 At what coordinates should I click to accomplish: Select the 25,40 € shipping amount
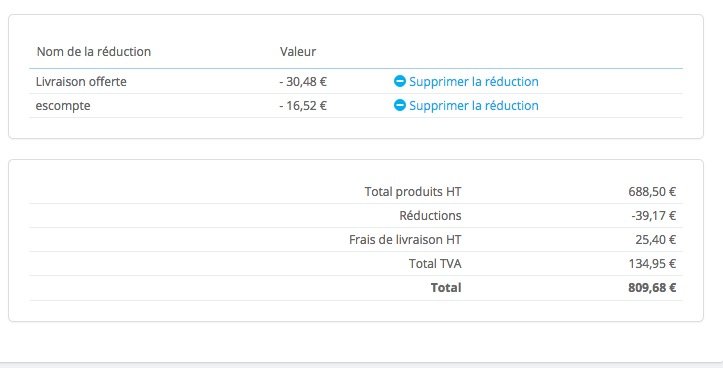[x=655, y=240]
